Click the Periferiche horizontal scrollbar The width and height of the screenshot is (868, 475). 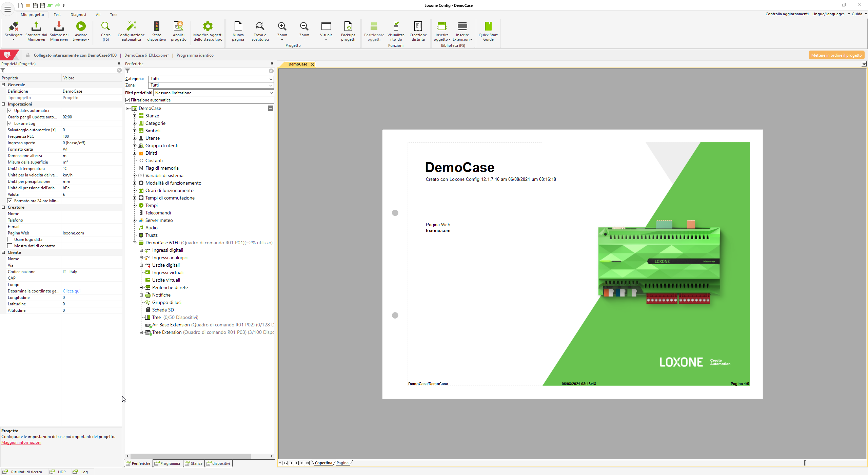point(190,456)
